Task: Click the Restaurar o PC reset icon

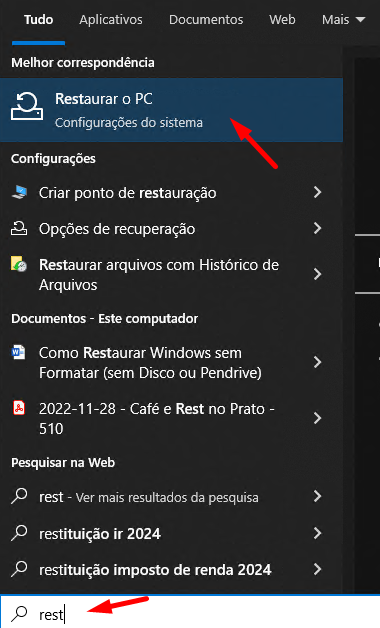Action: 27,106
